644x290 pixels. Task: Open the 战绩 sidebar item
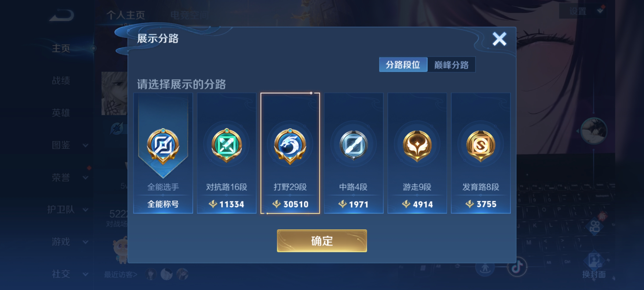61,81
